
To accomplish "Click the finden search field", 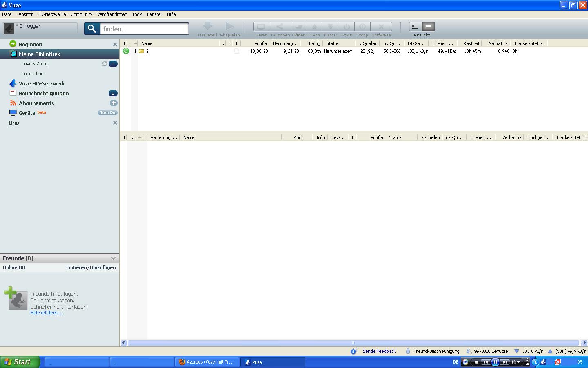I will pos(145,29).
